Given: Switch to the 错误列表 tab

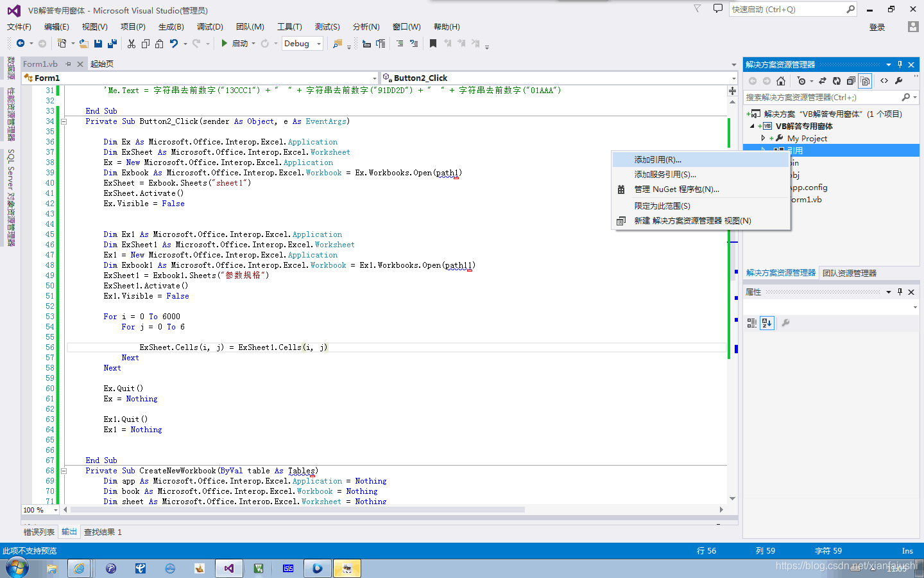Looking at the screenshot, I should [x=39, y=532].
